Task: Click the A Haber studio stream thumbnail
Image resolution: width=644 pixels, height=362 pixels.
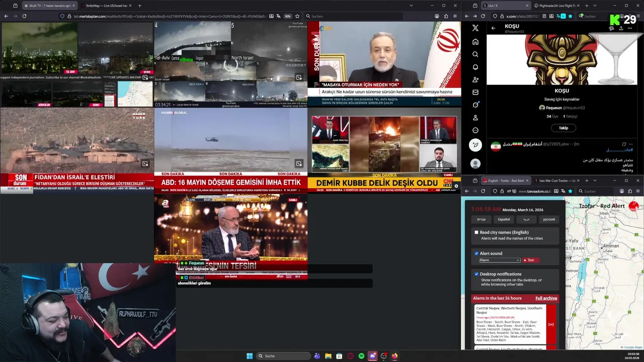Action: [230, 236]
